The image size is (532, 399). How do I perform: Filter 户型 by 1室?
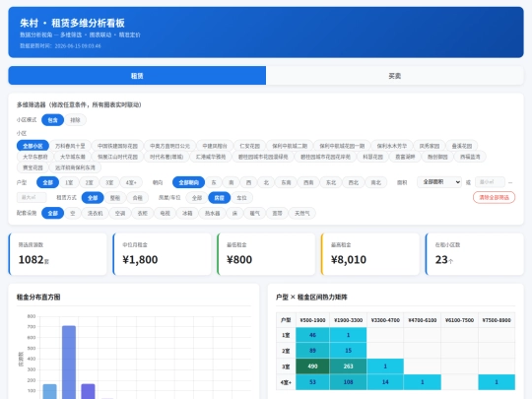point(69,182)
